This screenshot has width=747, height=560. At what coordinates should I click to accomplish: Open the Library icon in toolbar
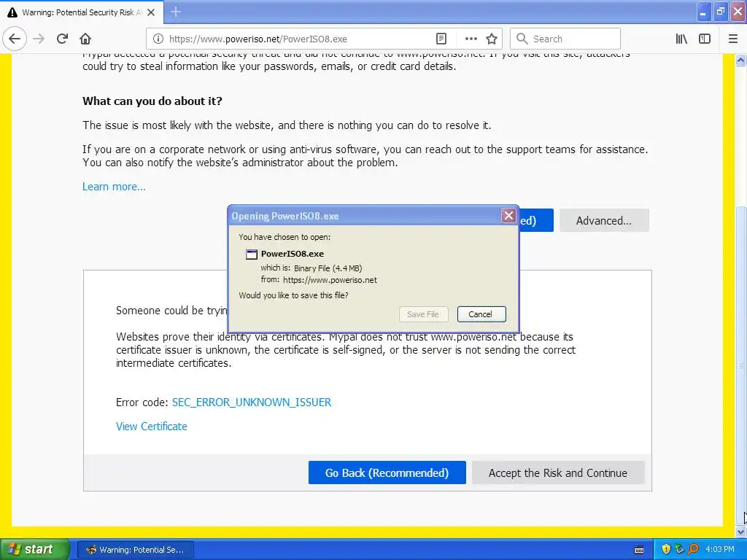pos(681,39)
